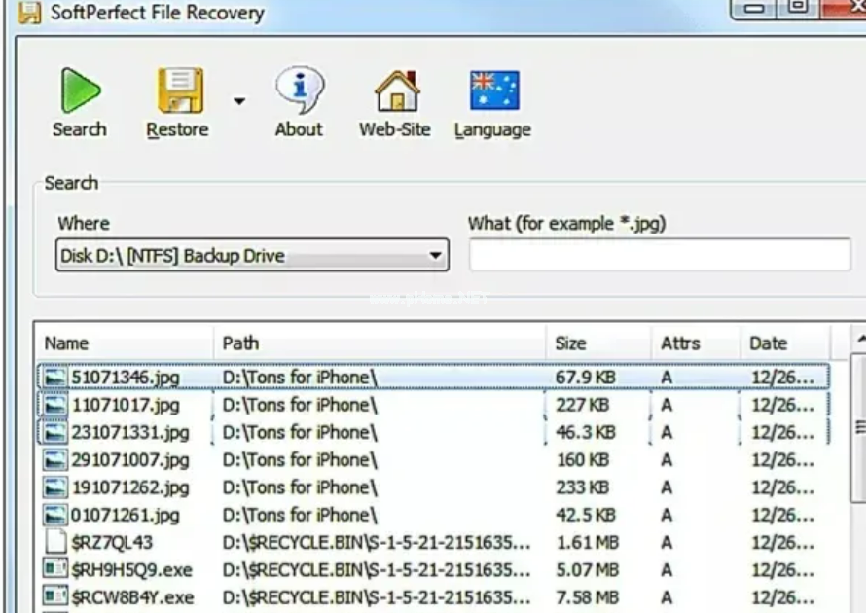This screenshot has height=613, width=868.
Task: Click the 67.9 KB size cell
Action: pyautogui.click(x=585, y=378)
